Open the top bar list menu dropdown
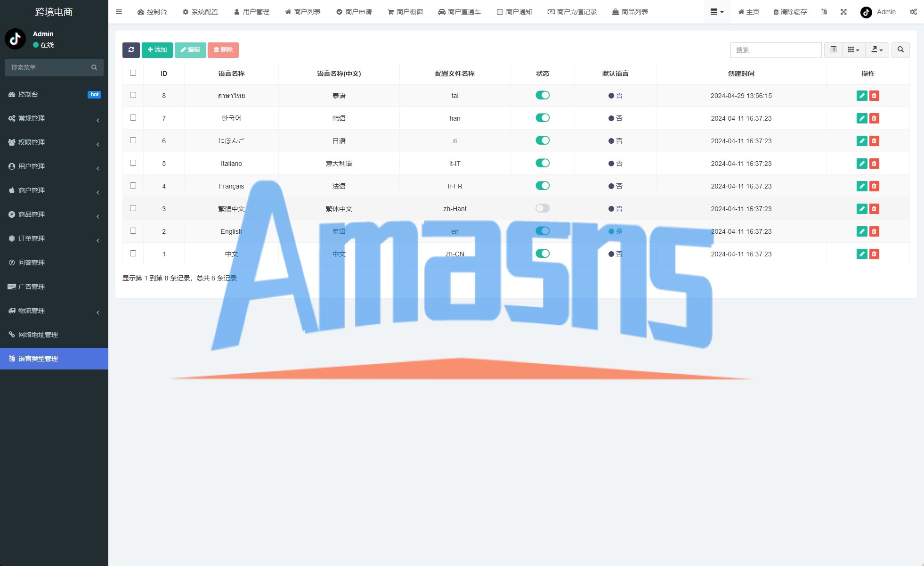 [x=717, y=12]
